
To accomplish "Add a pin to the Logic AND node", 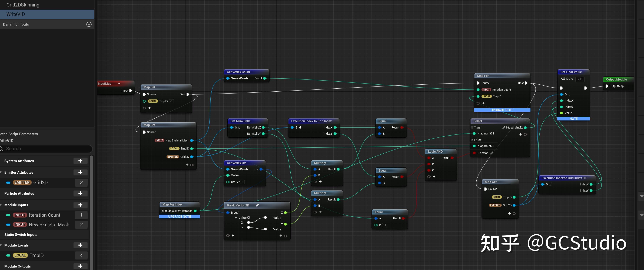I will pyautogui.click(x=434, y=176).
